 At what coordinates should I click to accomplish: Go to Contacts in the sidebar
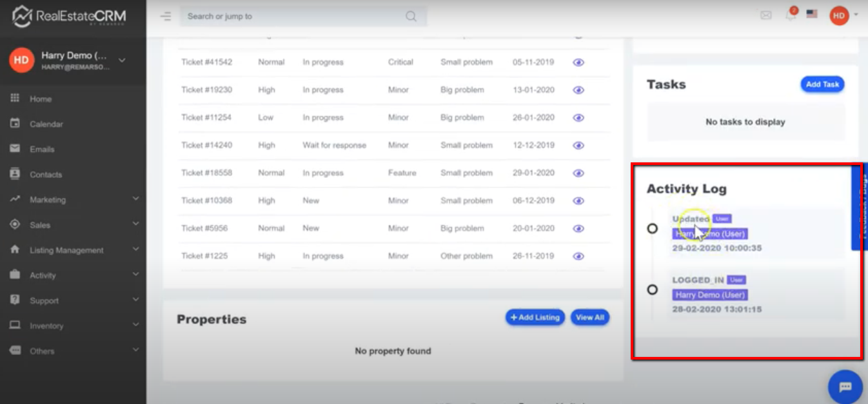coord(45,175)
